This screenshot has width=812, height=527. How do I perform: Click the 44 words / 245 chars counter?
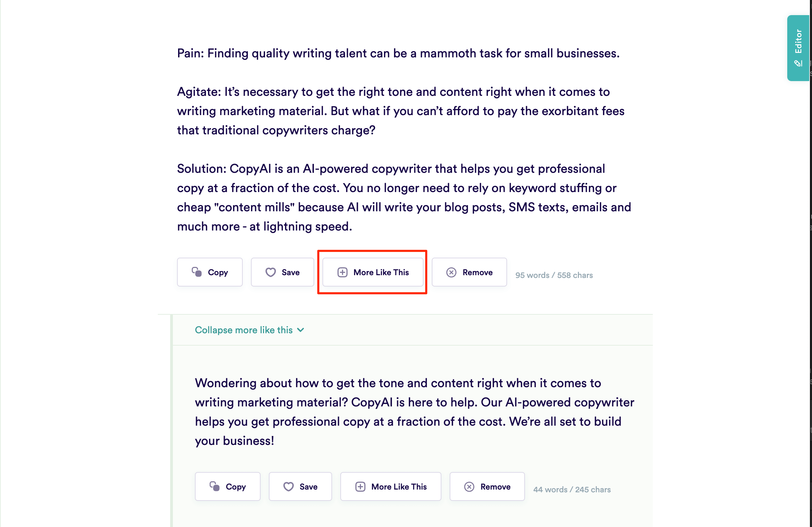click(572, 489)
